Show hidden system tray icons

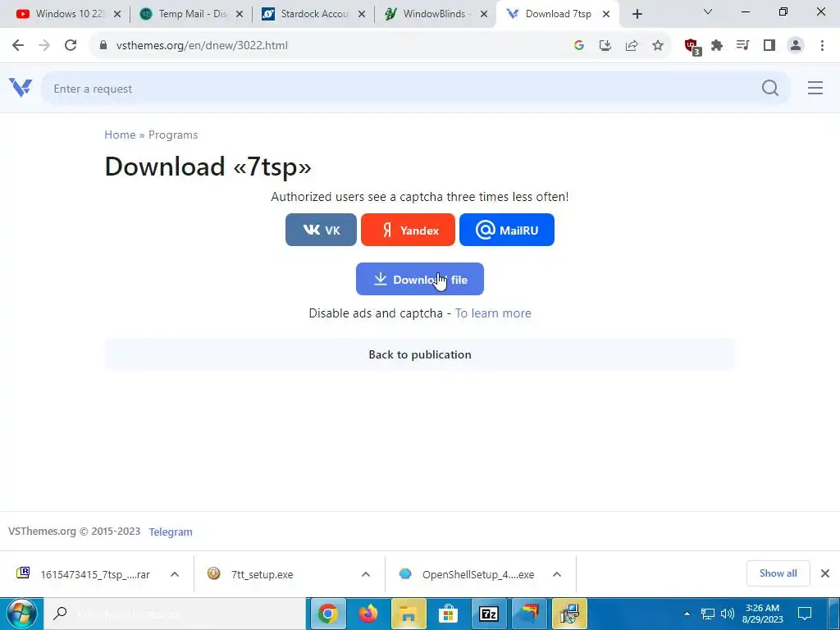tap(687, 614)
